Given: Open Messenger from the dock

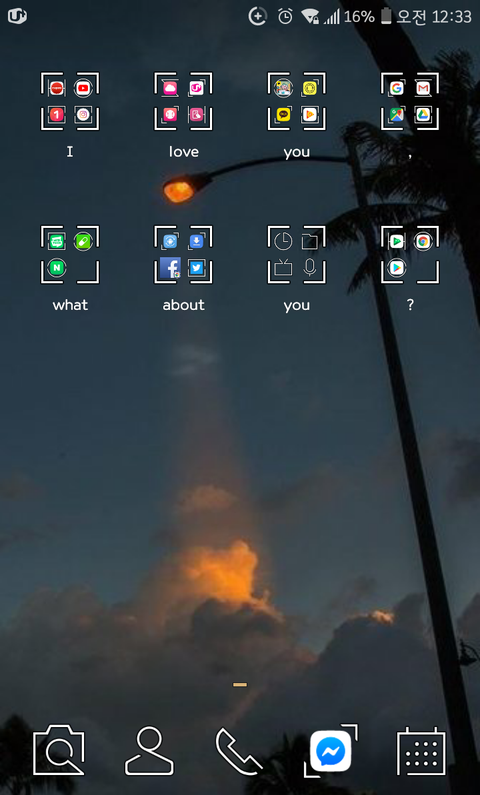Looking at the screenshot, I should point(330,751).
